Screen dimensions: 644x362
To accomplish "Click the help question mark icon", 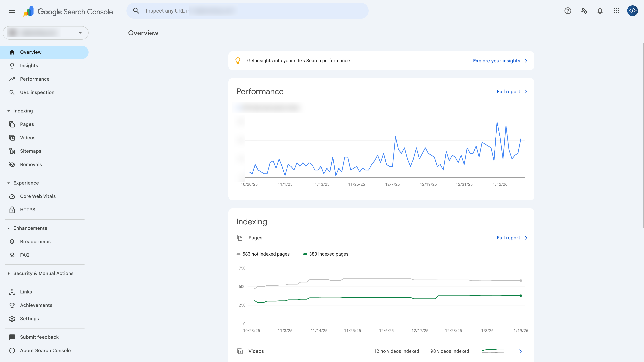I will tap(568, 11).
